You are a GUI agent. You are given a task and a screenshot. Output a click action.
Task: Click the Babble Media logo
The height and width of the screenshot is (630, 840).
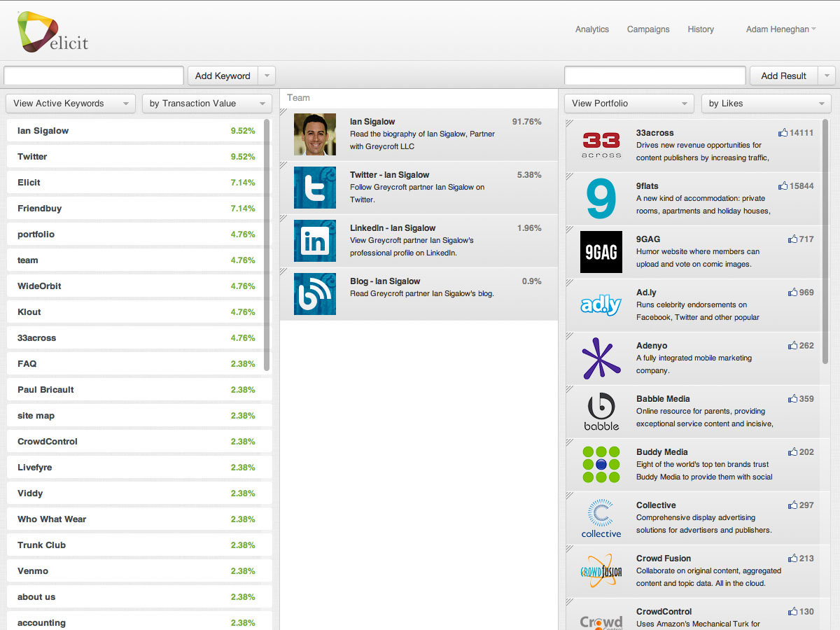pos(601,412)
